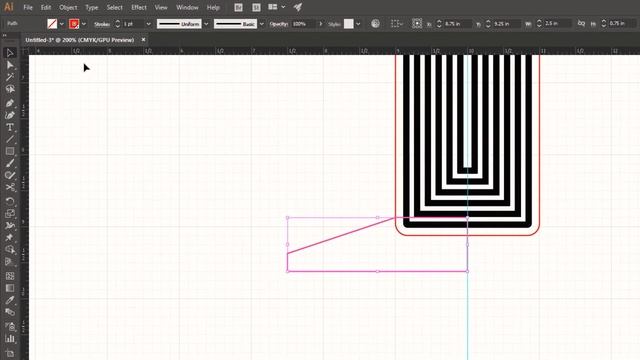Open the Basic brush definition dropdown
This screenshot has height=360, width=640.
tap(262, 24)
